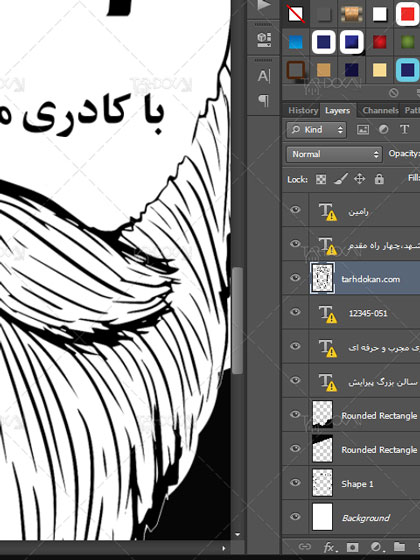420x560 pixels.
Task: Select the red style swatch at top
Action: 408,14
